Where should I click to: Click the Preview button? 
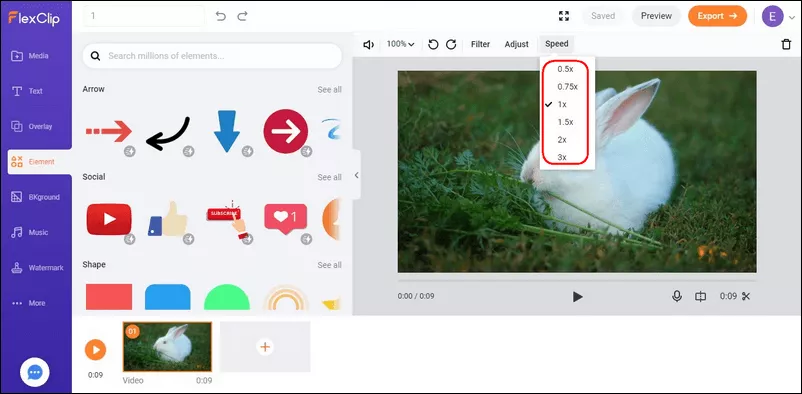point(656,16)
